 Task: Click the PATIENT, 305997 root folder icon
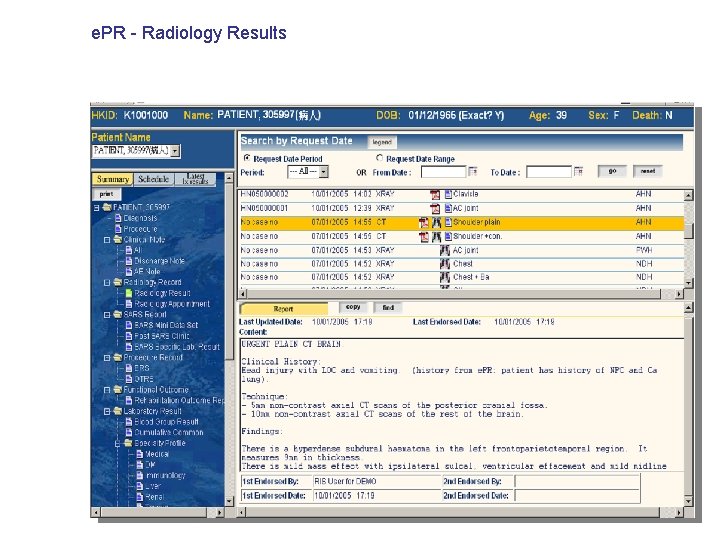(x=107, y=208)
